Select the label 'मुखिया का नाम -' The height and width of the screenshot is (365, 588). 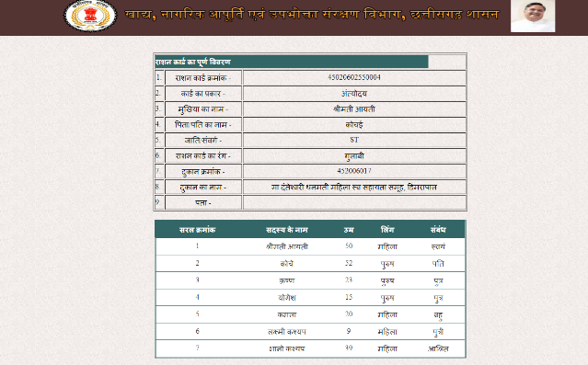click(202, 109)
